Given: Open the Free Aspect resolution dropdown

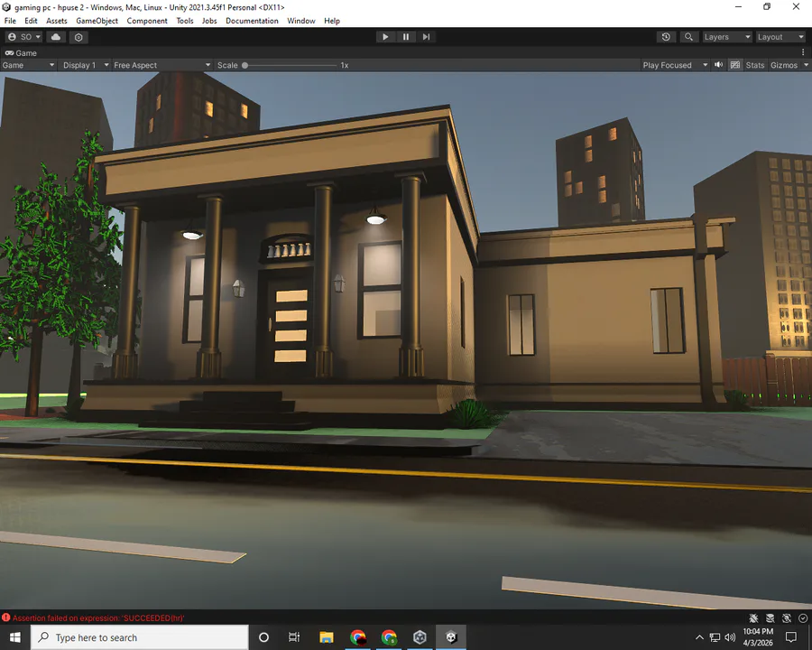Looking at the screenshot, I should pyautogui.click(x=162, y=65).
